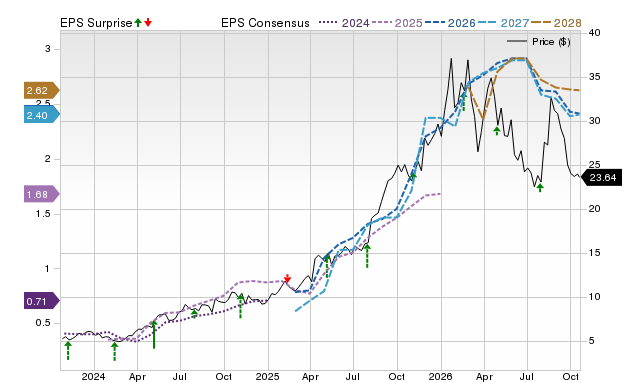640x382 pixels.
Task: Click the Price ($) legend entry
Action: [x=539, y=42]
